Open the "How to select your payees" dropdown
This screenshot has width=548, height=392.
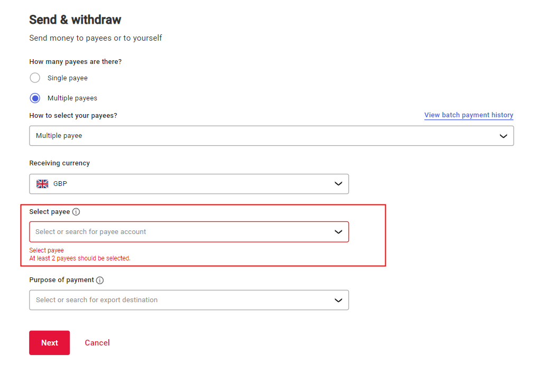coord(264,136)
